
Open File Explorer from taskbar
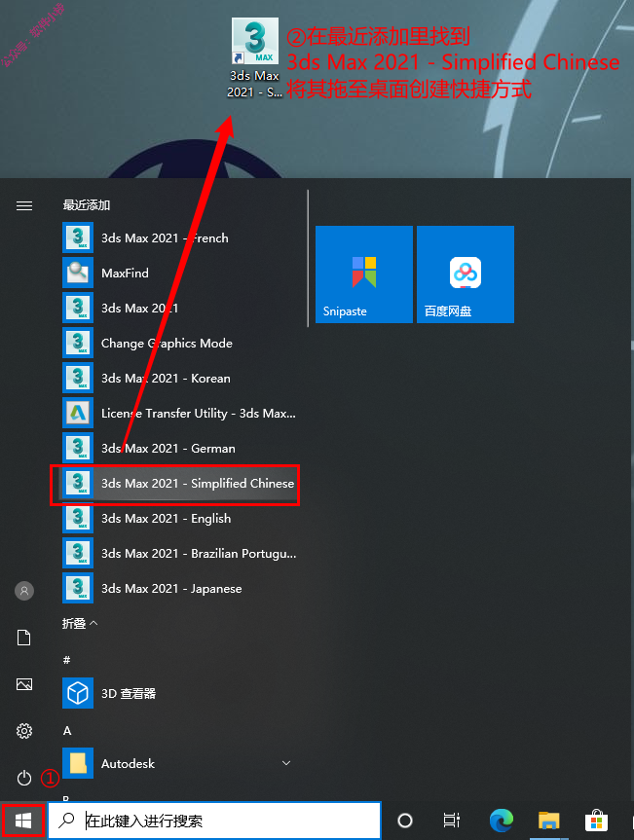point(549,821)
